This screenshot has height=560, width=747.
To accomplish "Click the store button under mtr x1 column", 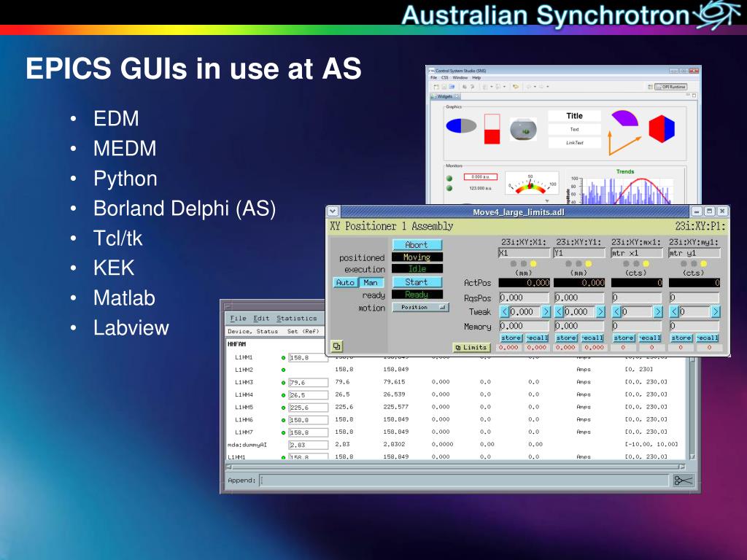I will [x=624, y=338].
